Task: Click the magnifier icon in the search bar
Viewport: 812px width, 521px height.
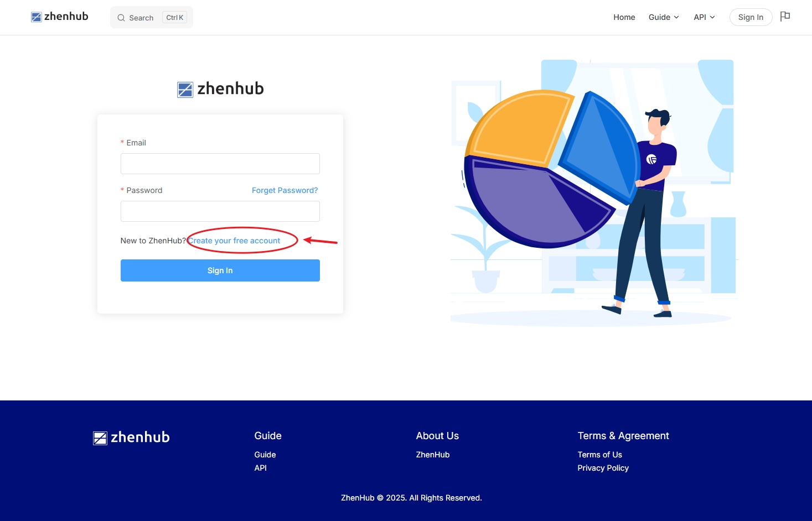Action: click(x=121, y=17)
